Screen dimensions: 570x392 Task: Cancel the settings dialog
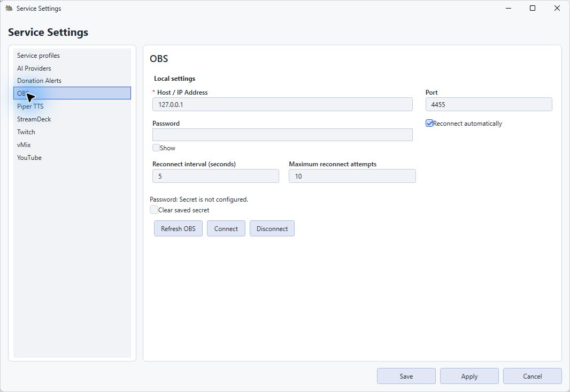pyautogui.click(x=532, y=376)
